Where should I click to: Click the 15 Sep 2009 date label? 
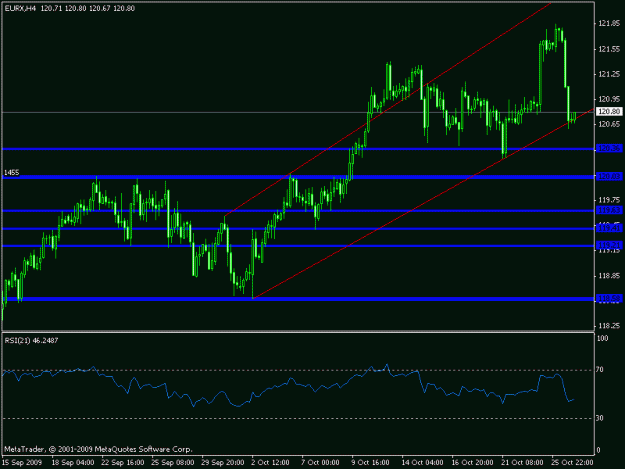point(22,463)
